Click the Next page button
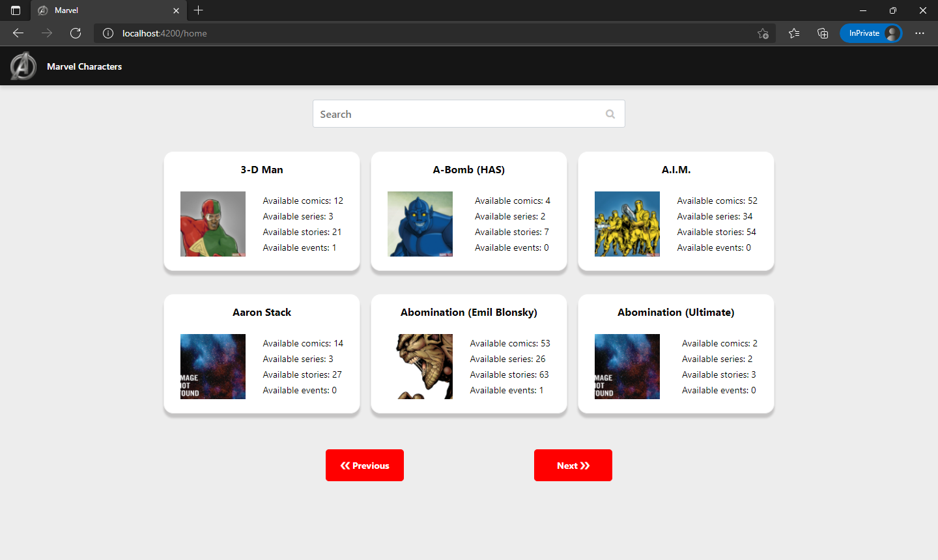Screen dimensions: 938x560 (x=573, y=466)
